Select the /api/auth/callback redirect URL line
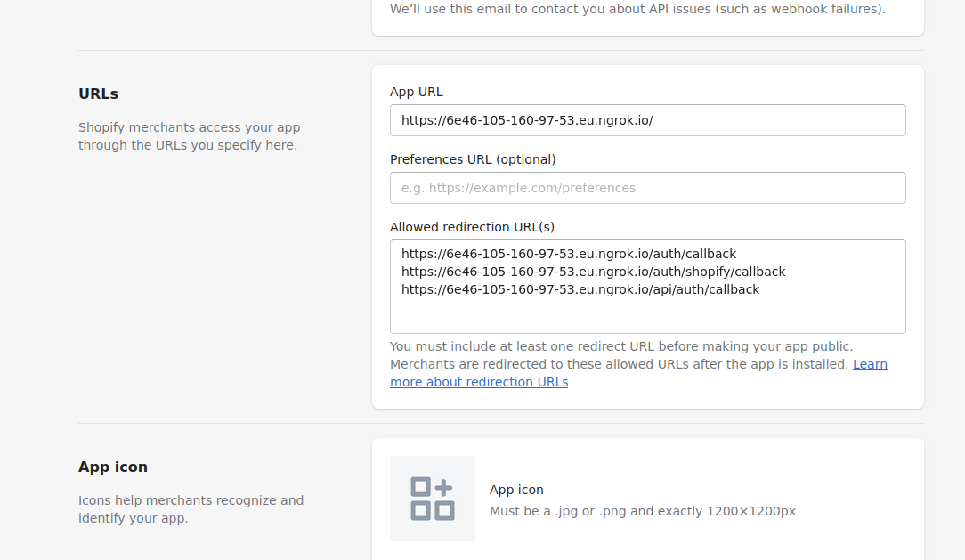 coord(580,289)
